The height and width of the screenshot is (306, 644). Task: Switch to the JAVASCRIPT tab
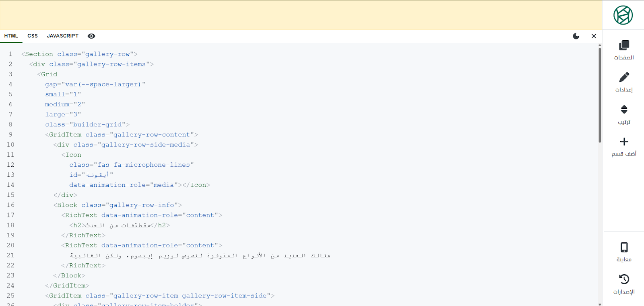click(62, 36)
